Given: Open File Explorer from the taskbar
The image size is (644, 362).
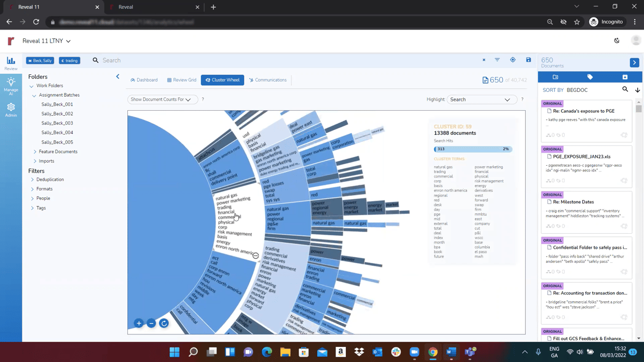Looking at the screenshot, I should (285, 352).
